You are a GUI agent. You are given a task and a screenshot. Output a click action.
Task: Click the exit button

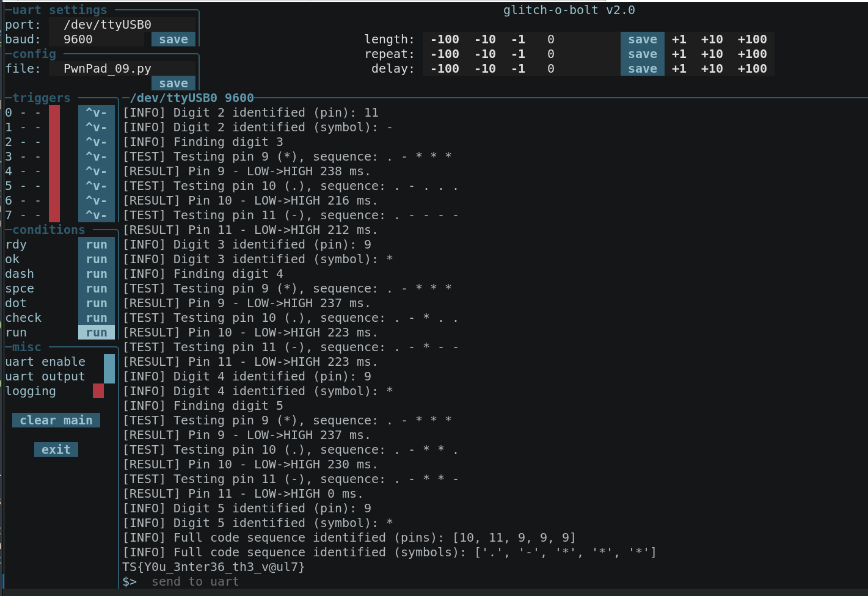pyautogui.click(x=56, y=449)
